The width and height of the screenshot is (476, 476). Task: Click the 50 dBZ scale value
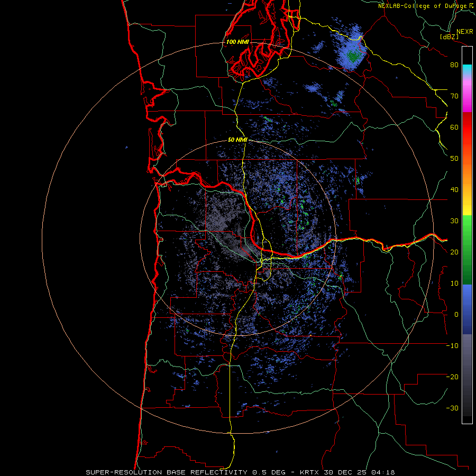tap(454, 159)
